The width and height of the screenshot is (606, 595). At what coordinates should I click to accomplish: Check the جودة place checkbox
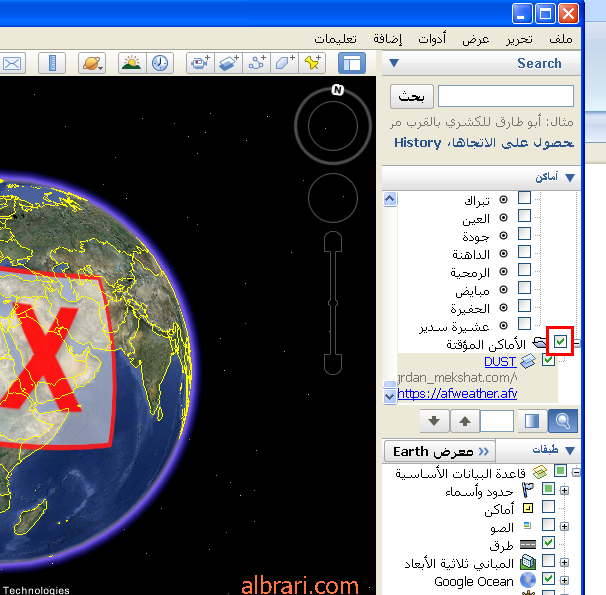(x=524, y=234)
